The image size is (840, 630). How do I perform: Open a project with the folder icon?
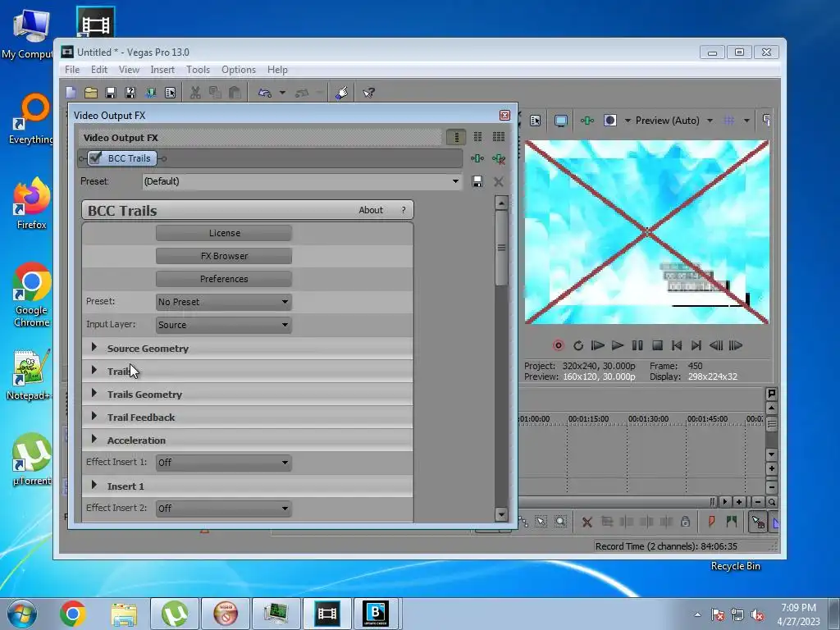(91, 93)
